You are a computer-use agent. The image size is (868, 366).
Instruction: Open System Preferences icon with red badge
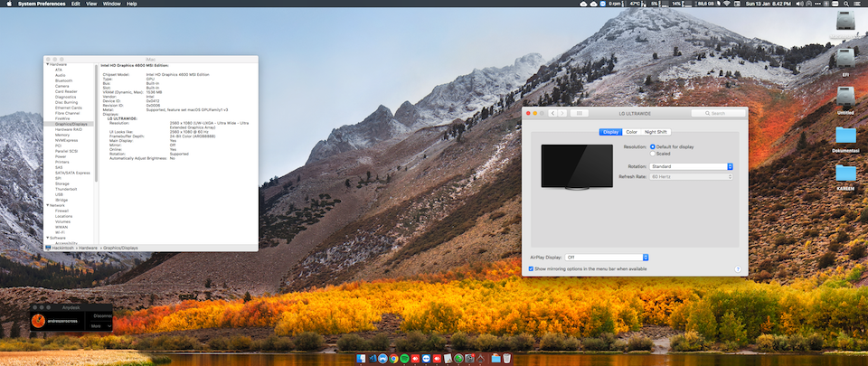(469, 358)
